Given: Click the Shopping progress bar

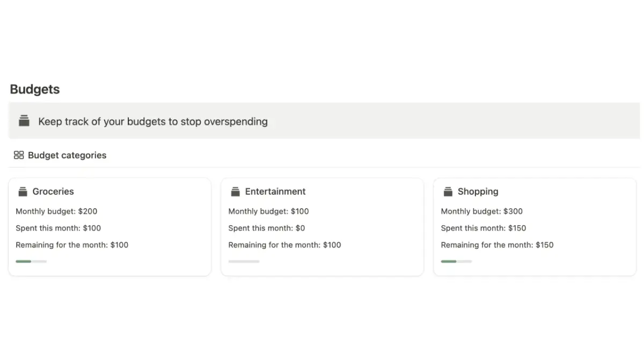Looking at the screenshot, I should coord(456,261).
